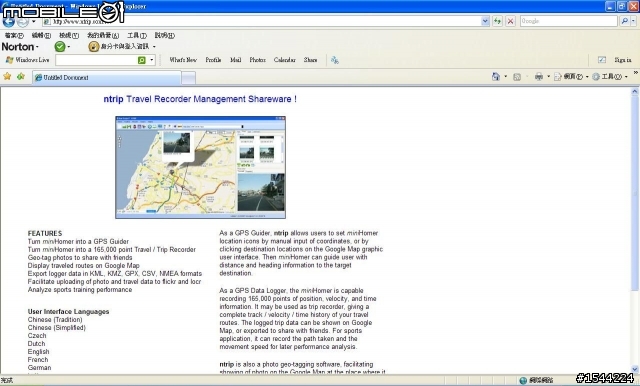Open the dropdown beside the Norton checkmark

[x=69, y=47]
